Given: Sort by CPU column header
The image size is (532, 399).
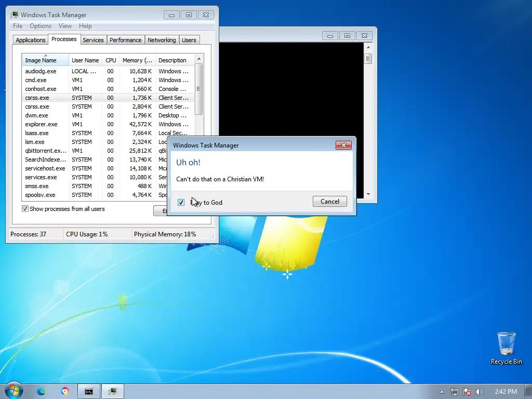Looking at the screenshot, I should [111, 60].
